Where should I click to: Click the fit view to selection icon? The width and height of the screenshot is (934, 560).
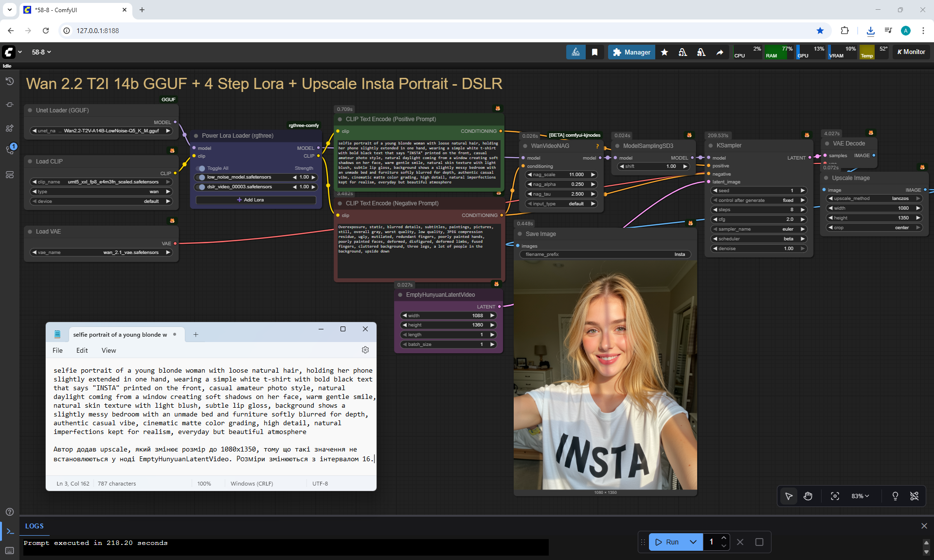tap(835, 496)
